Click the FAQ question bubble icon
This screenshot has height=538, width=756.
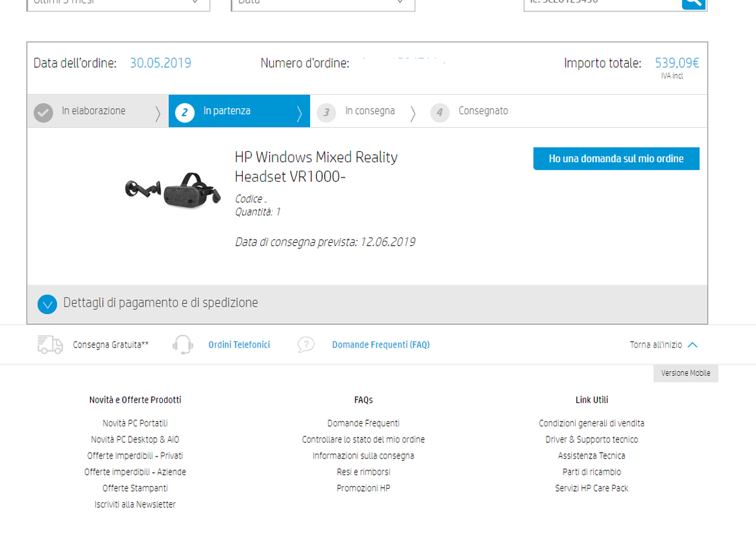(x=306, y=345)
